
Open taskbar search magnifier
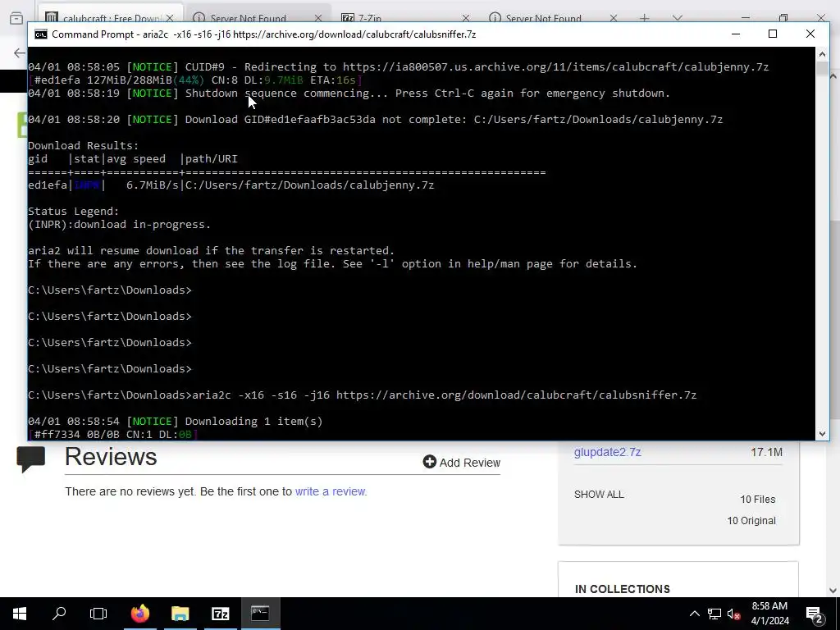point(59,614)
